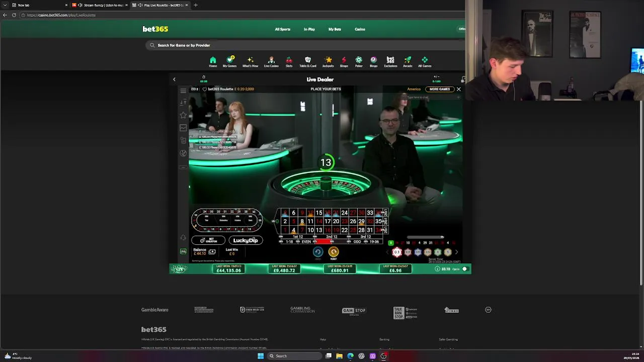Open the Home casino category
Image resolution: width=644 pixels, height=362 pixels.
click(x=213, y=62)
